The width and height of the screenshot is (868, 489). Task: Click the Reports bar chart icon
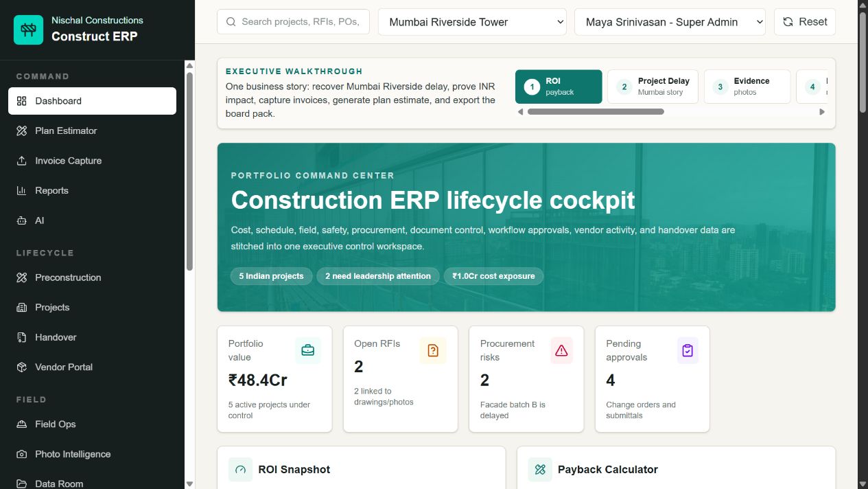click(21, 190)
